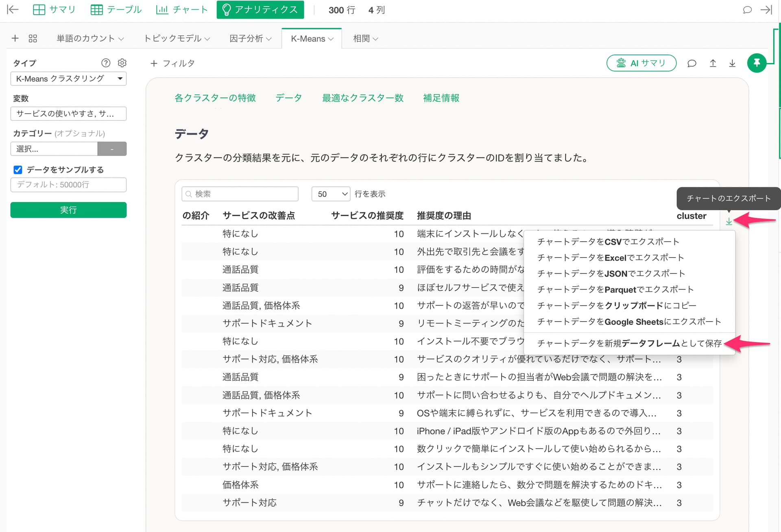
Task: Jump to 補足情報 section
Action: tap(441, 98)
